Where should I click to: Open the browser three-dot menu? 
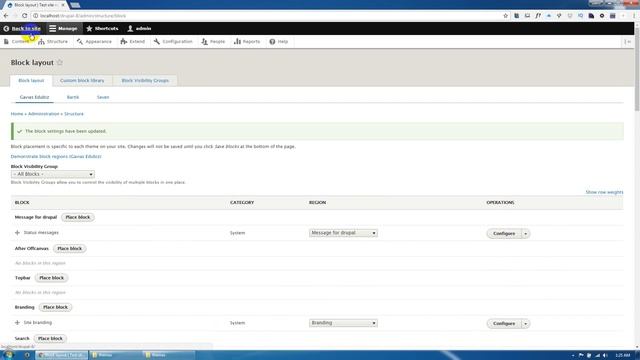pos(634,16)
